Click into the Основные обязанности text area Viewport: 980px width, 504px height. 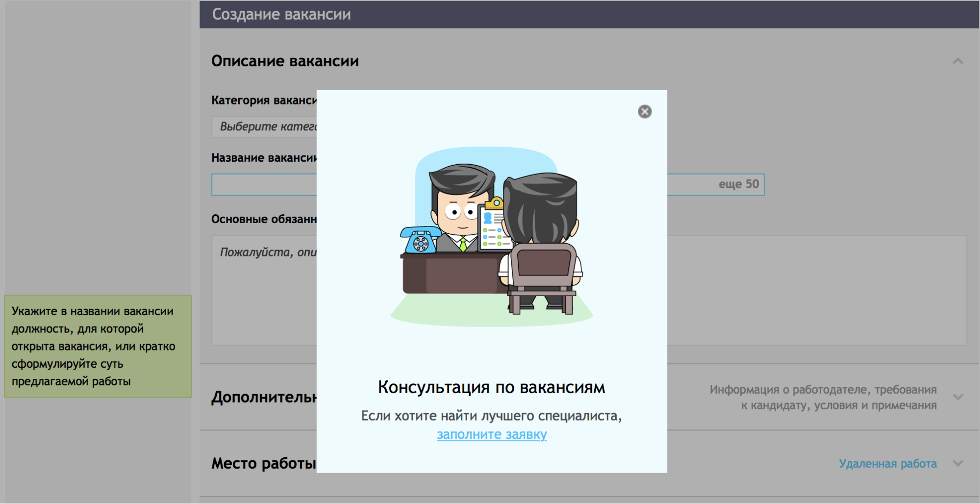click(x=265, y=294)
